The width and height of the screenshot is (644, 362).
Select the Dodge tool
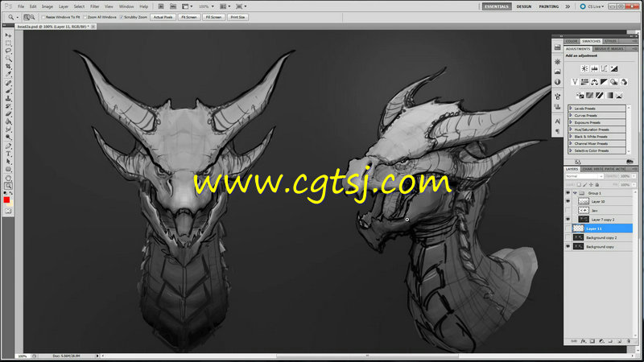tap(8, 138)
